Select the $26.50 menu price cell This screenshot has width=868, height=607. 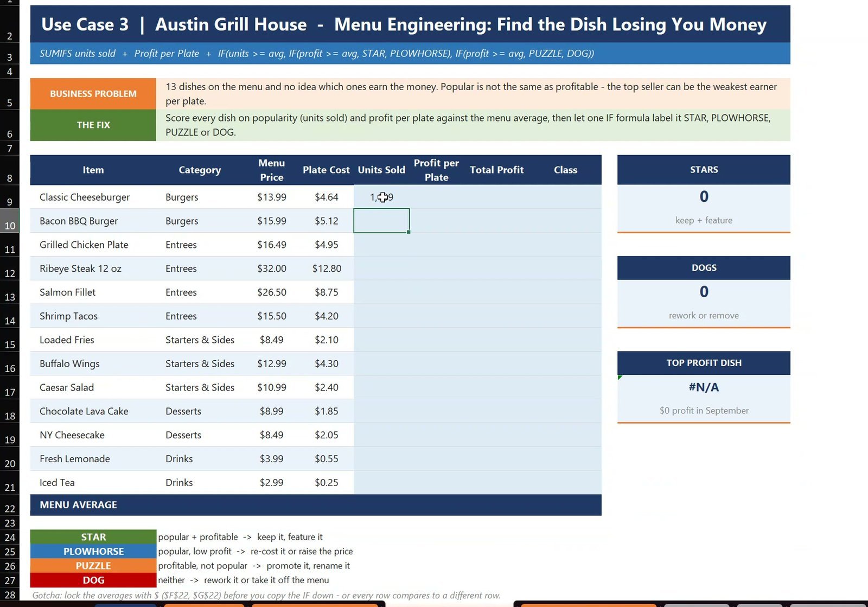pos(272,292)
